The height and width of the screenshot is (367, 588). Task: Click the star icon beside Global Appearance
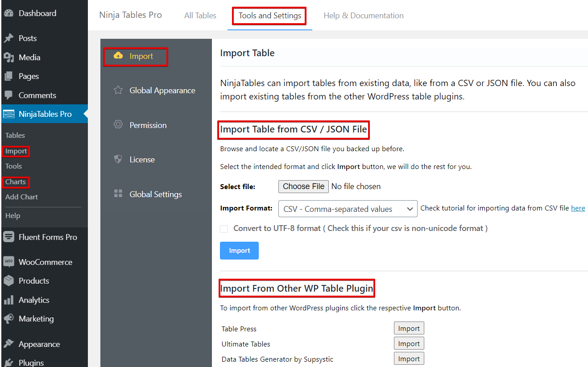(x=118, y=91)
